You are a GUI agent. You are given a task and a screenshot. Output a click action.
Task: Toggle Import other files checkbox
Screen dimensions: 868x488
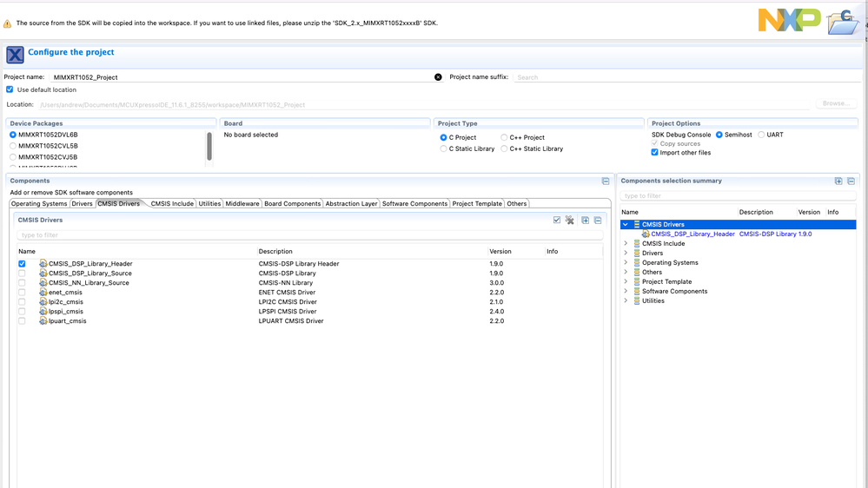click(x=655, y=152)
